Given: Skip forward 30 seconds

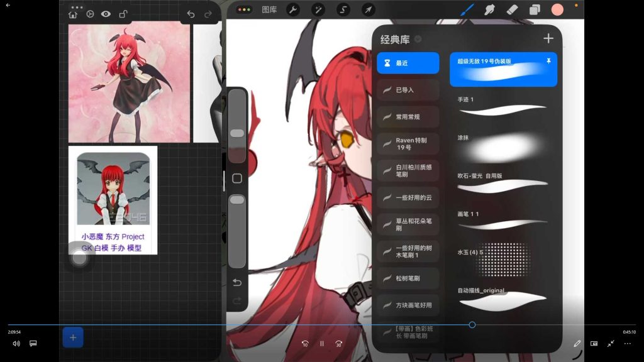Looking at the screenshot, I should pyautogui.click(x=338, y=344).
